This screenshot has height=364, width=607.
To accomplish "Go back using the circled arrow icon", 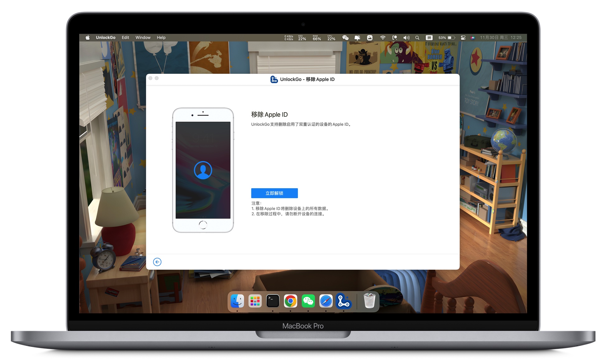I will 157,262.
